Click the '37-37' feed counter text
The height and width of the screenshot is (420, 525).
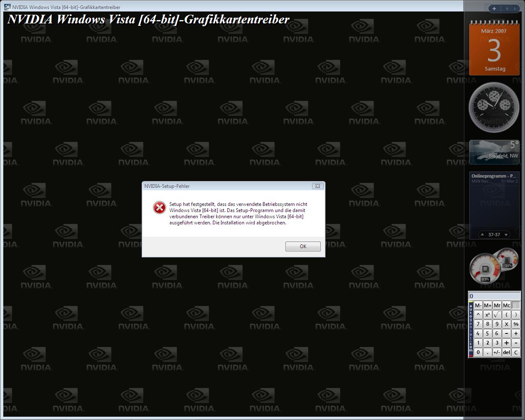click(494, 235)
